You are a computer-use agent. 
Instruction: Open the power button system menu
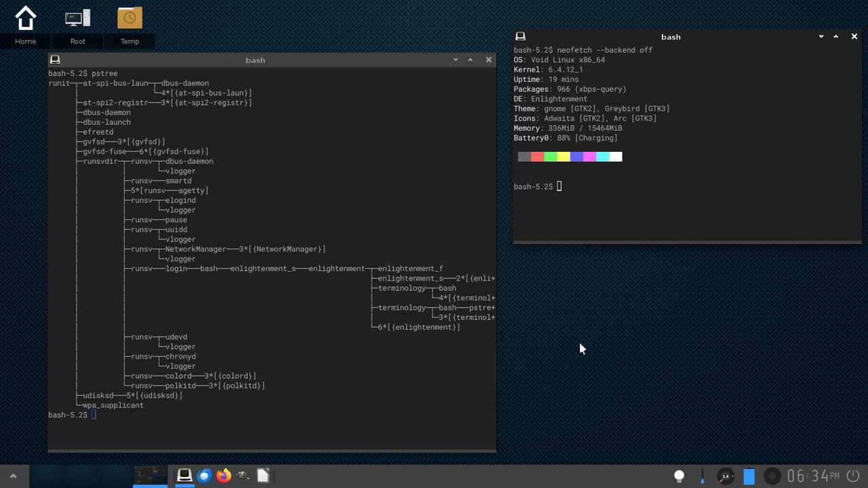click(853, 476)
